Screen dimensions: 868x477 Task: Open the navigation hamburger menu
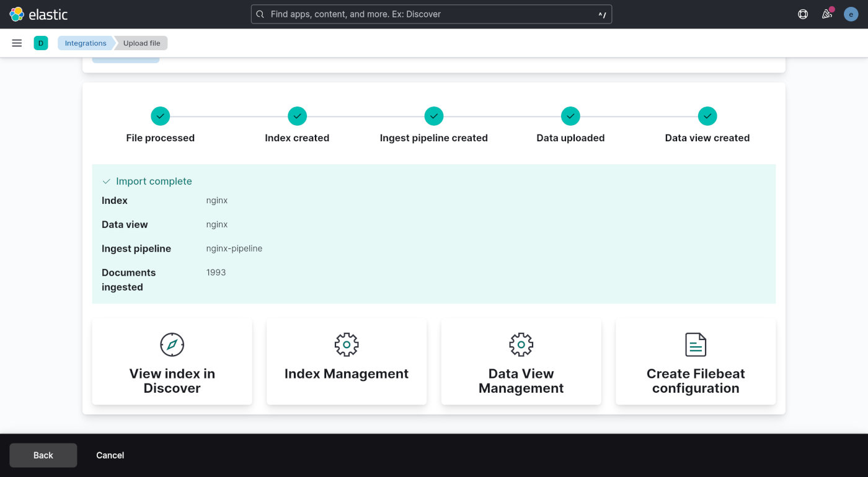point(17,43)
